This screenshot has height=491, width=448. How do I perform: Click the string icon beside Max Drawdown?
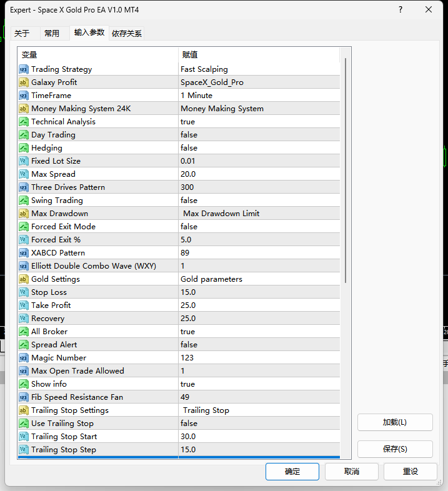pyautogui.click(x=24, y=214)
